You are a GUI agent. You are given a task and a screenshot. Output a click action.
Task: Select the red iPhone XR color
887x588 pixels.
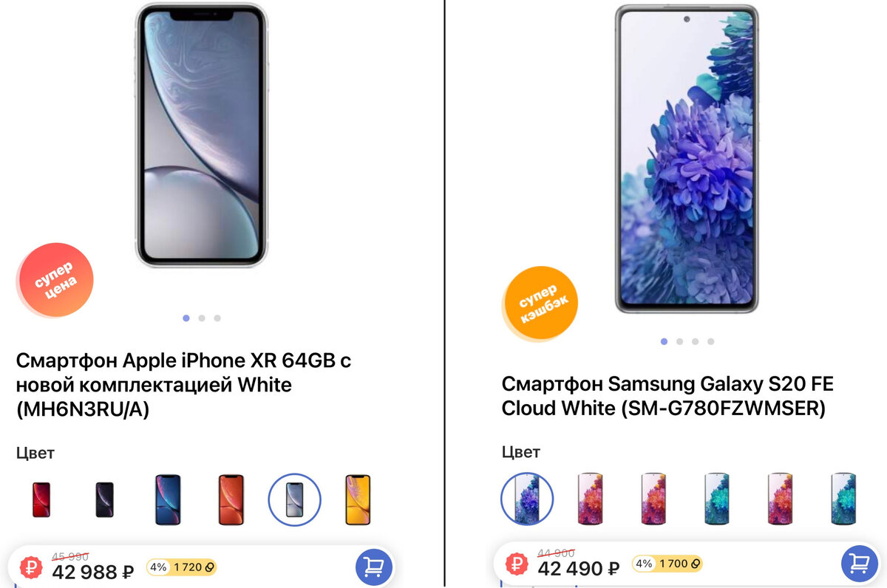[x=41, y=500]
